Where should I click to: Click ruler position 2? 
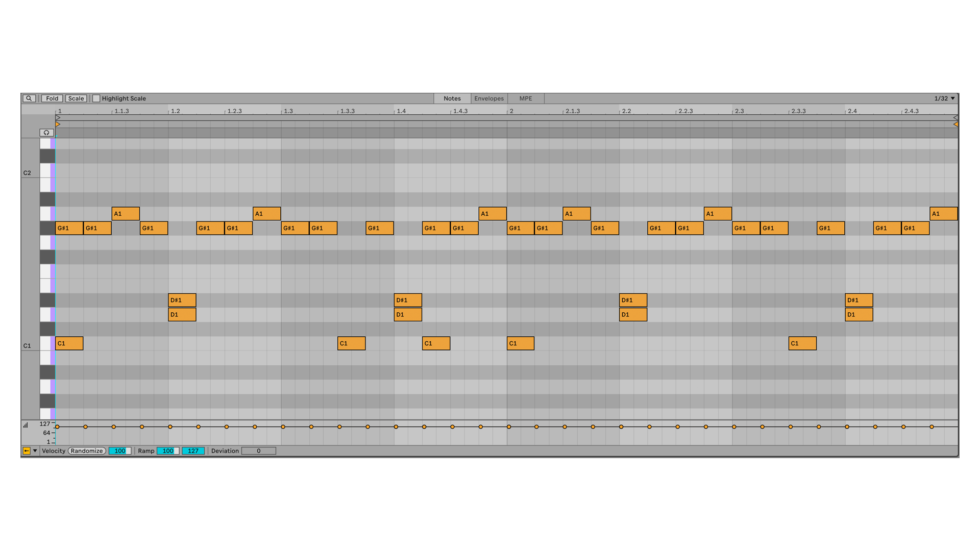coord(511,111)
